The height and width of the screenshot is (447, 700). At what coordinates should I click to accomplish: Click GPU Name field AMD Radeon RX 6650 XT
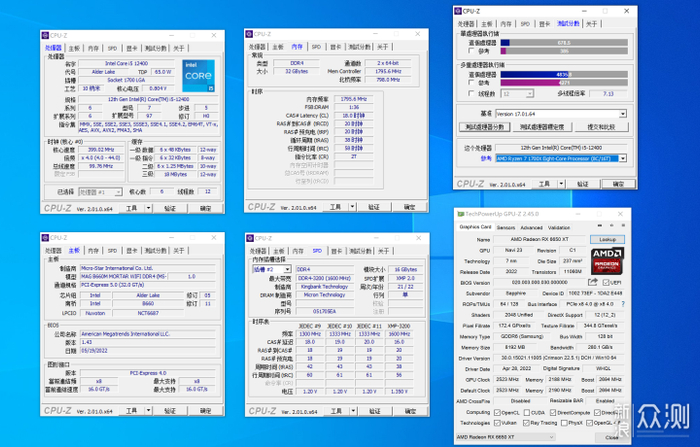539,239
